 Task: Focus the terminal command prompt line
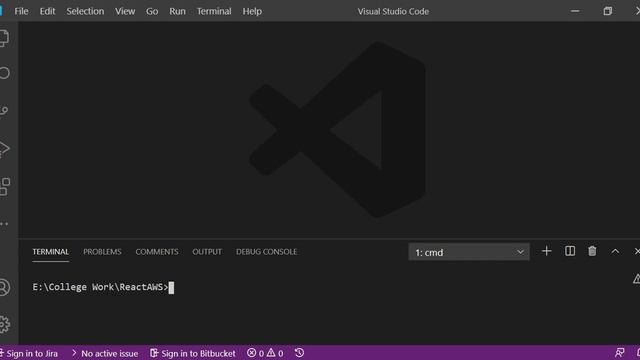[x=103, y=287]
